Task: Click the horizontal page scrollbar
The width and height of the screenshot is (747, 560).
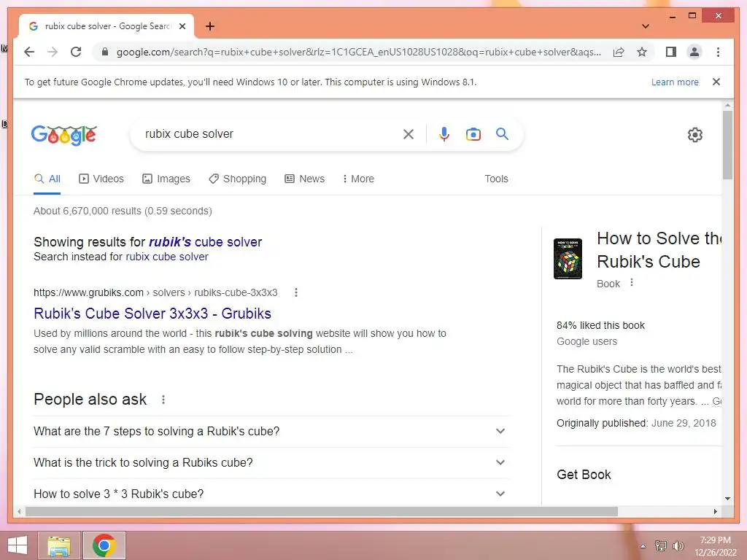Action: point(322,511)
